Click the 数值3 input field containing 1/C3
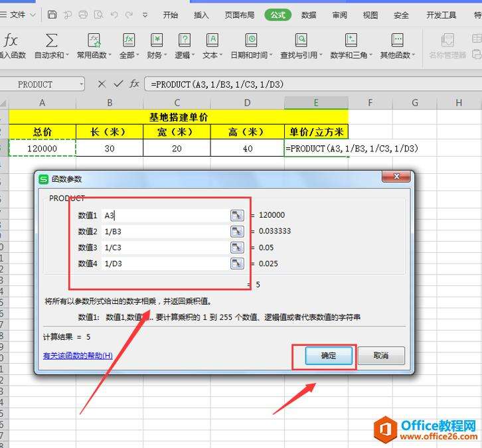The image size is (482, 448). coord(165,248)
